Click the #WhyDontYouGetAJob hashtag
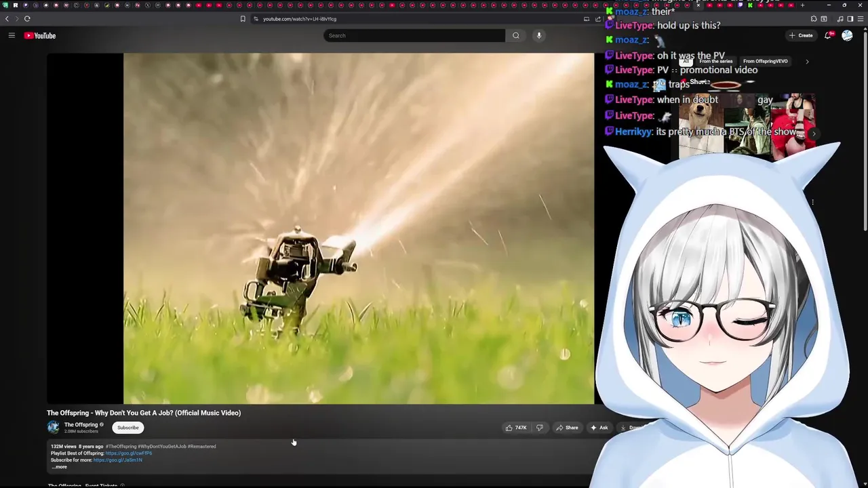868x488 pixels. pos(162,447)
